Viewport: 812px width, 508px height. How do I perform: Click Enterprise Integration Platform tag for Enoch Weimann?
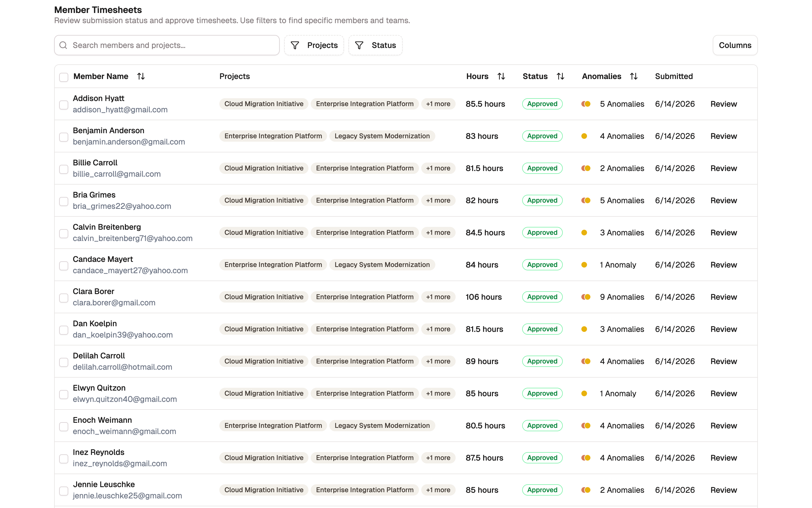[x=273, y=426]
